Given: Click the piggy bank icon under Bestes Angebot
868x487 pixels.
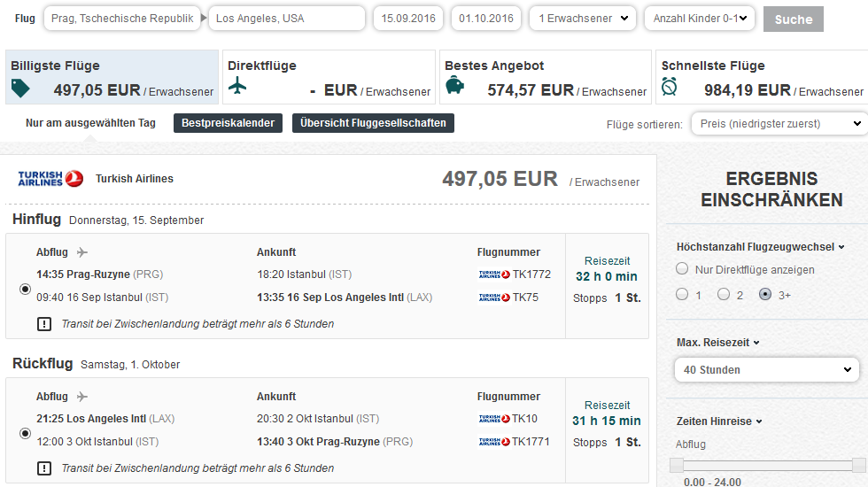Looking at the screenshot, I should (x=454, y=86).
